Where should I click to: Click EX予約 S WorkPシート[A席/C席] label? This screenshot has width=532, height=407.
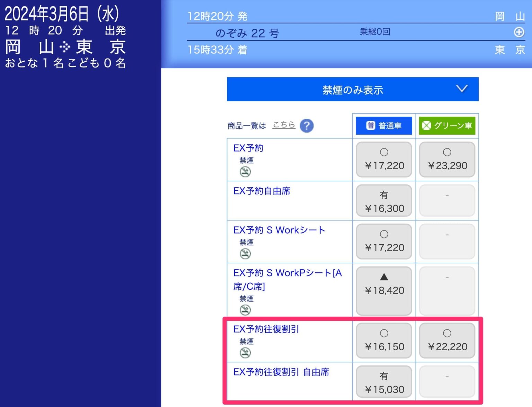click(x=287, y=280)
